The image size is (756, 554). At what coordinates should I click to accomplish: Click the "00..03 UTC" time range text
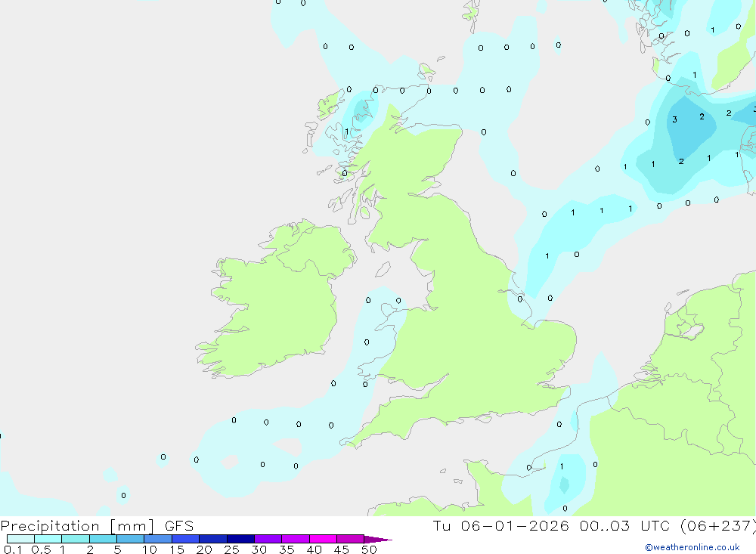click(625, 526)
